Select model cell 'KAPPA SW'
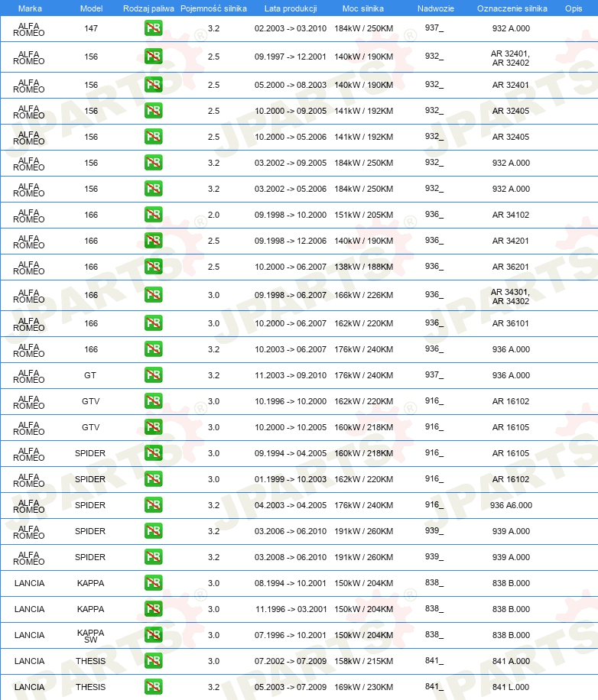 91,636
